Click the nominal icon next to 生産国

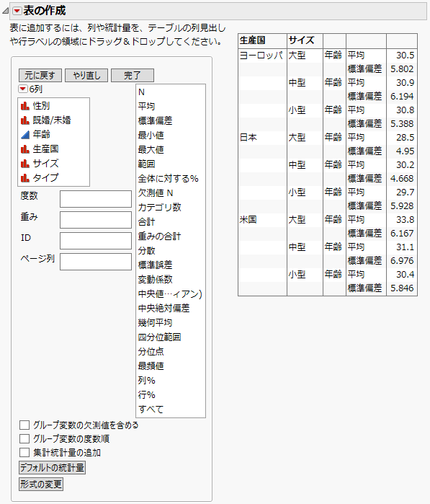click(x=25, y=149)
